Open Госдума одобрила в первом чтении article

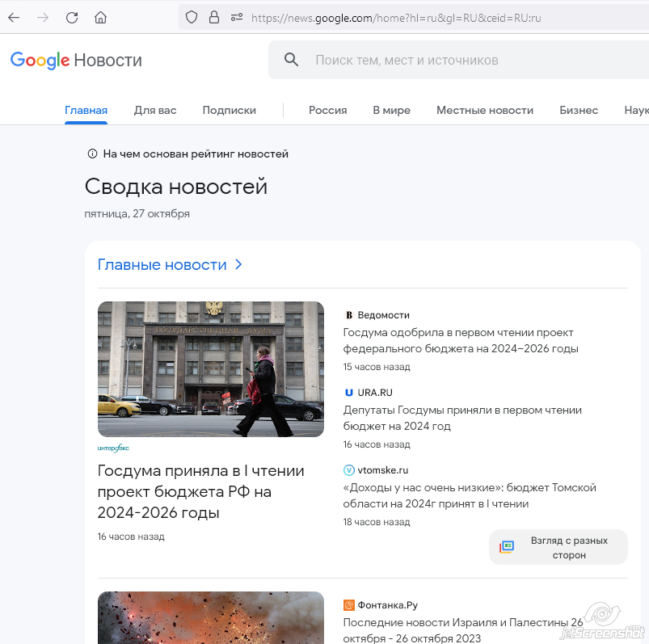click(x=461, y=341)
